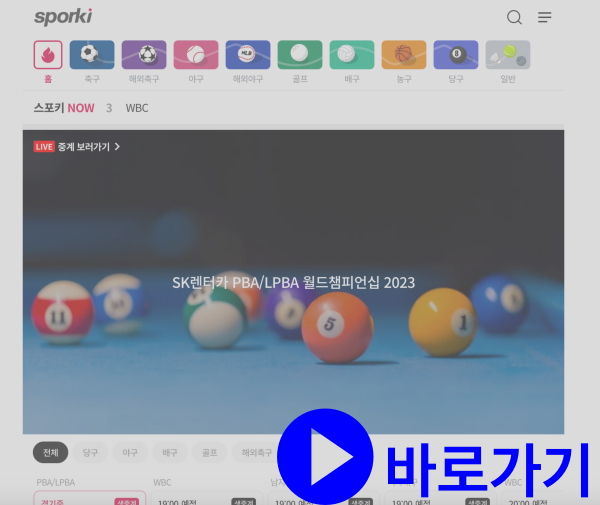
Task: Click the 스포키 NOW heading
Action: 64,108
